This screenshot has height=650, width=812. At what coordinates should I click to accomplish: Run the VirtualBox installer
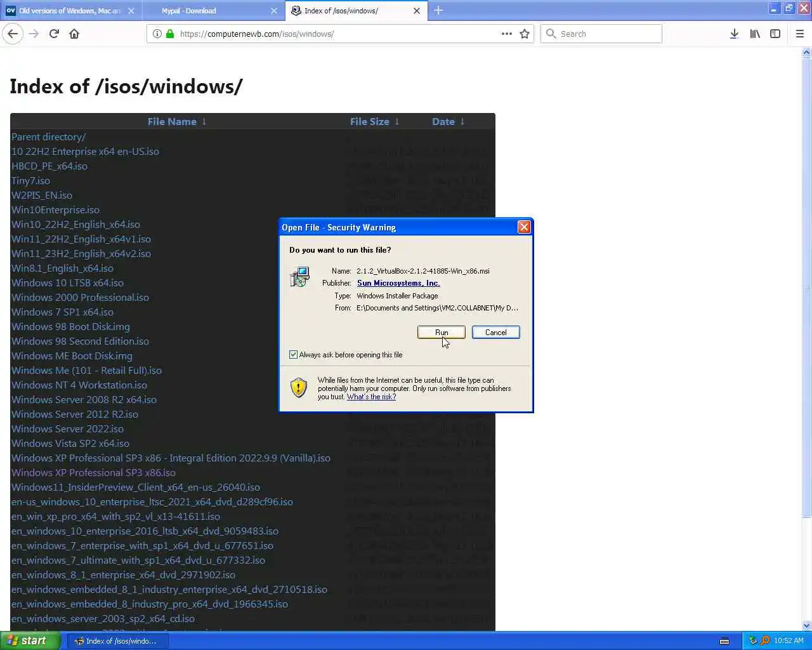point(442,333)
